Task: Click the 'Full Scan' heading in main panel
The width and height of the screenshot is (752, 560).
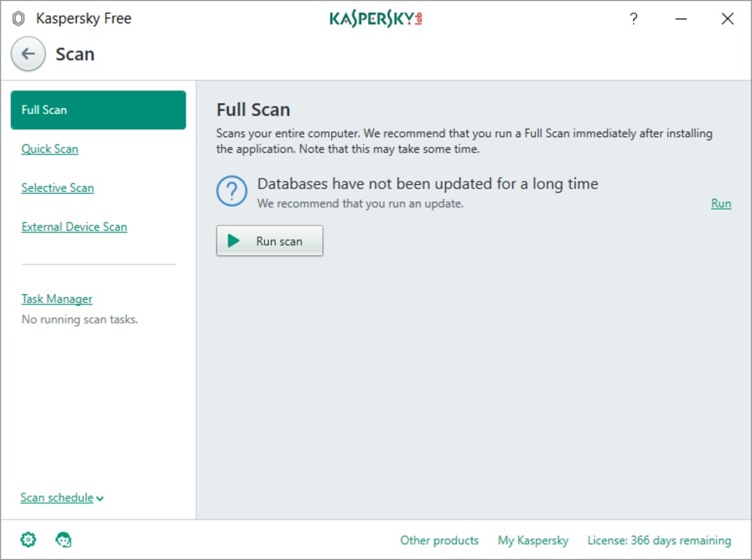Action: point(253,110)
